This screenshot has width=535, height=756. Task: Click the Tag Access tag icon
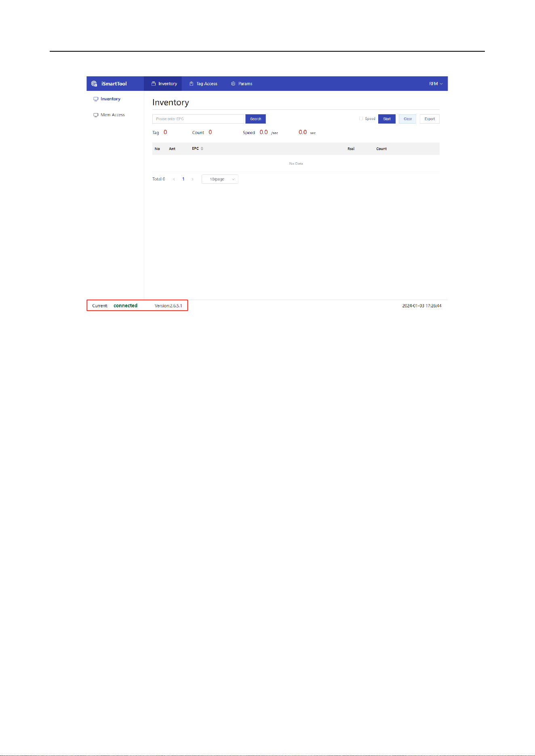click(x=192, y=84)
